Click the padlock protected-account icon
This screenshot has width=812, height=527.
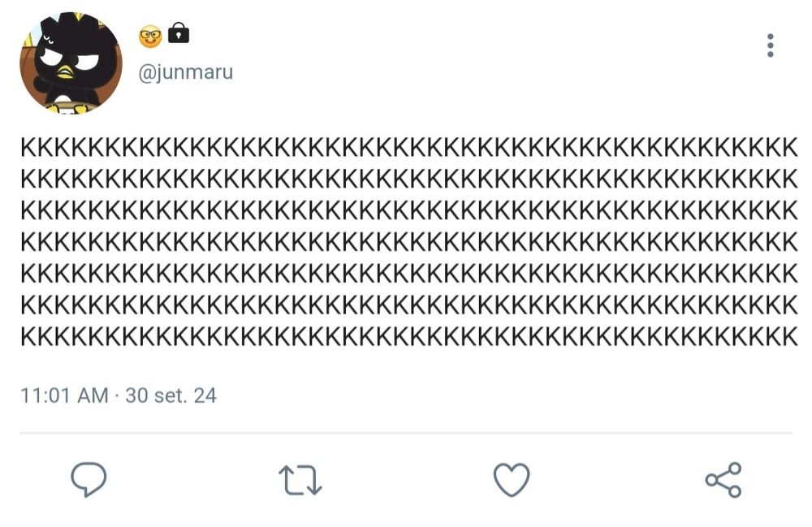[179, 34]
